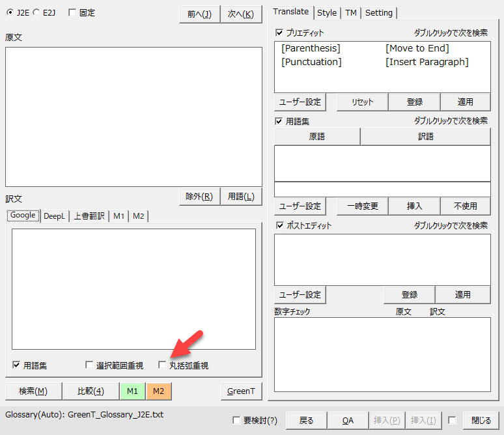504x435 pixels.
Task: Toggle the 丸括弧重視 checkbox
Action: (163, 365)
